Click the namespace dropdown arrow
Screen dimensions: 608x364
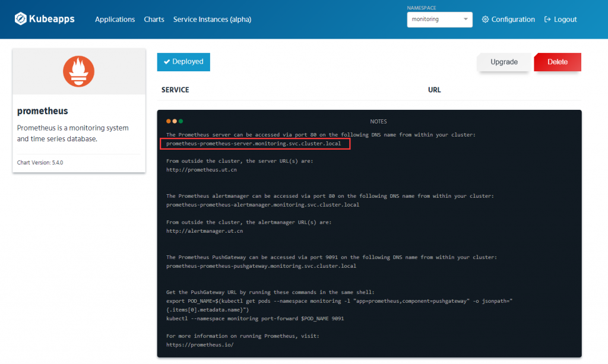pyautogui.click(x=465, y=20)
